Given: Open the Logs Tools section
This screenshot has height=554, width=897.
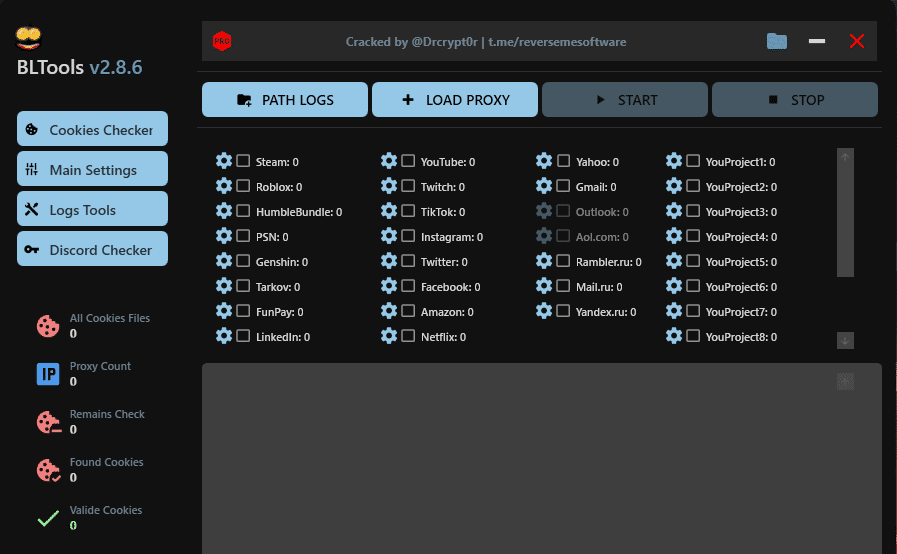Looking at the screenshot, I should point(92,209).
